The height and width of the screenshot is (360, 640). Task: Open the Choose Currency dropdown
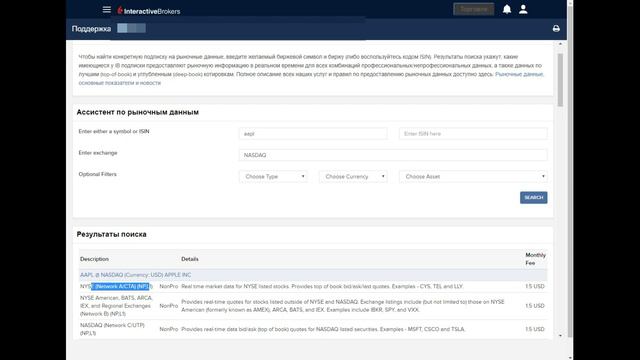[x=353, y=176]
